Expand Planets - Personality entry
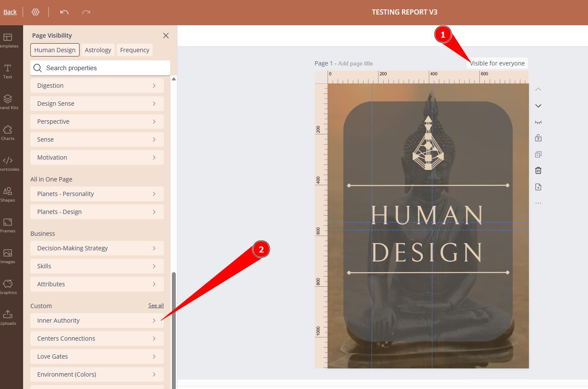The width and height of the screenshot is (588, 389). [97, 194]
